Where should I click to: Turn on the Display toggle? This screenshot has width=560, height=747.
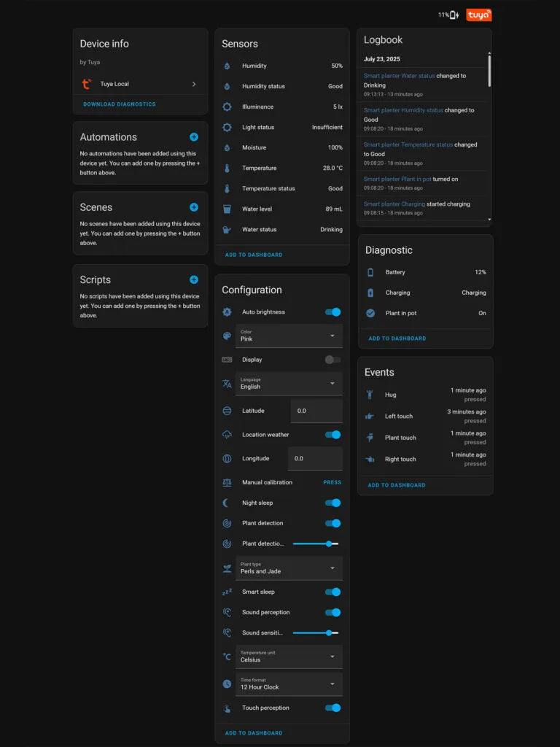(x=332, y=360)
